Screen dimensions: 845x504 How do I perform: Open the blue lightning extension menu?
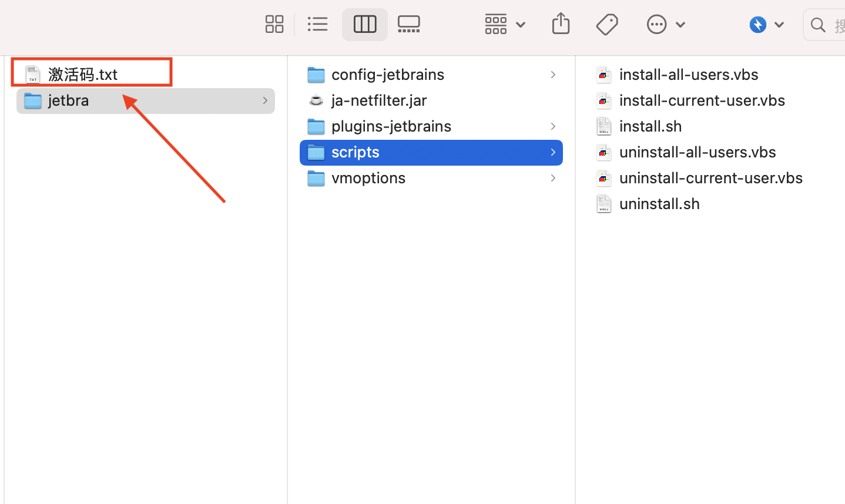click(x=767, y=25)
